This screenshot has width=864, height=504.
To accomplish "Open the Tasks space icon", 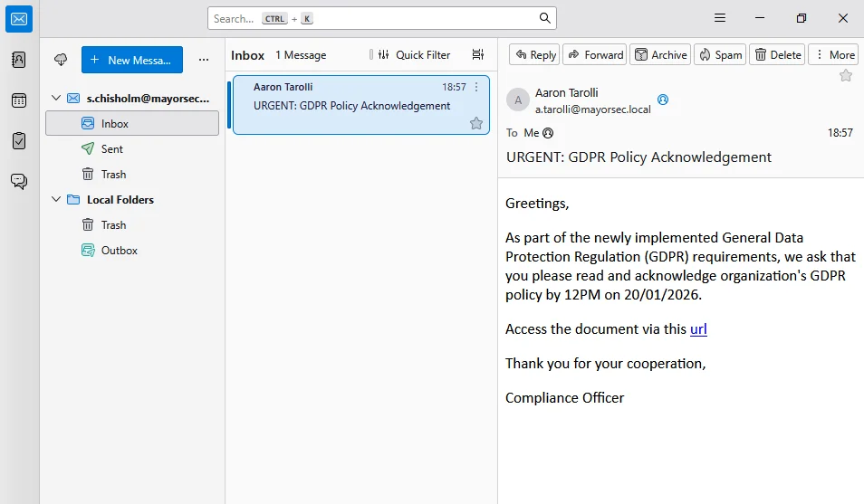I will (19, 141).
